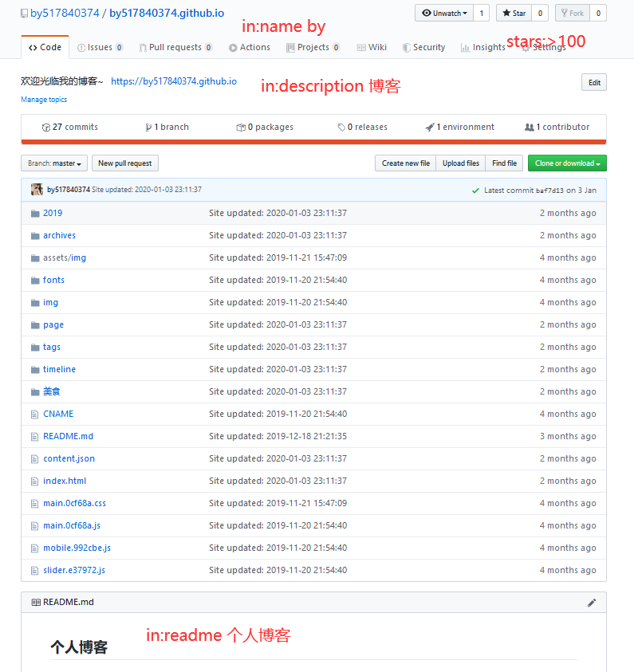The height and width of the screenshot is (672, 634).
Task: Click the content.json file icon
Action: point(35,459)
